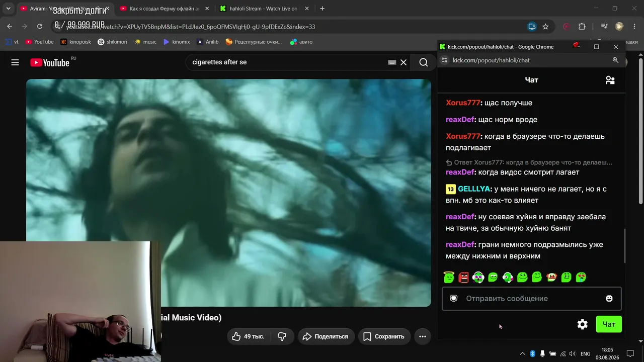This screenshot has width=644, height=362.
Task: Open the network tray icon
Action: coord(563,353)
